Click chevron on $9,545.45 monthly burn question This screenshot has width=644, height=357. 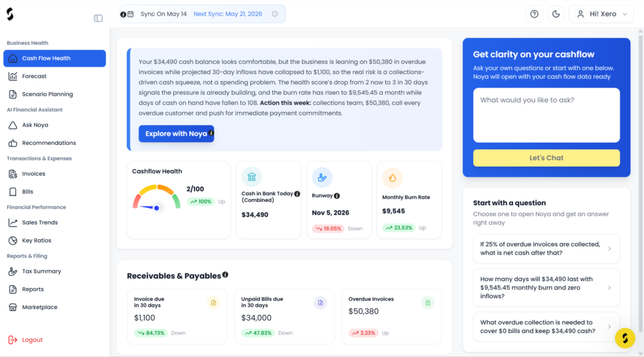609,288
